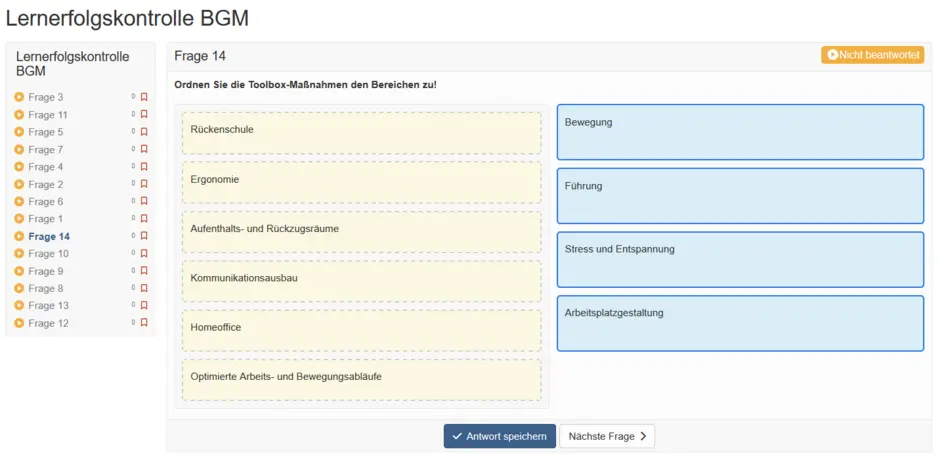Click the orange icon before Frage 13

click(x=19, y=306)
